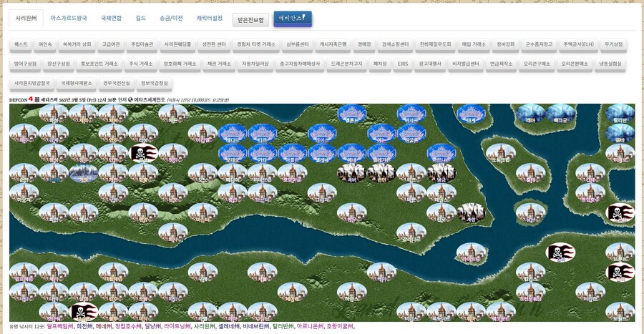The width and height of the screenshot is (644, 334).
Task: Switch to the 아스가르드왕국 tab
Action: click(69, 18)
